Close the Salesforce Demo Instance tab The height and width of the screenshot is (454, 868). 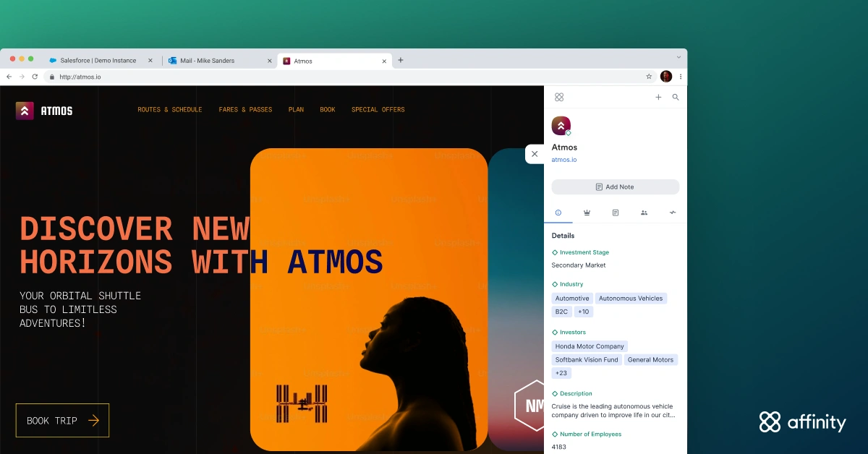point(150,61)
